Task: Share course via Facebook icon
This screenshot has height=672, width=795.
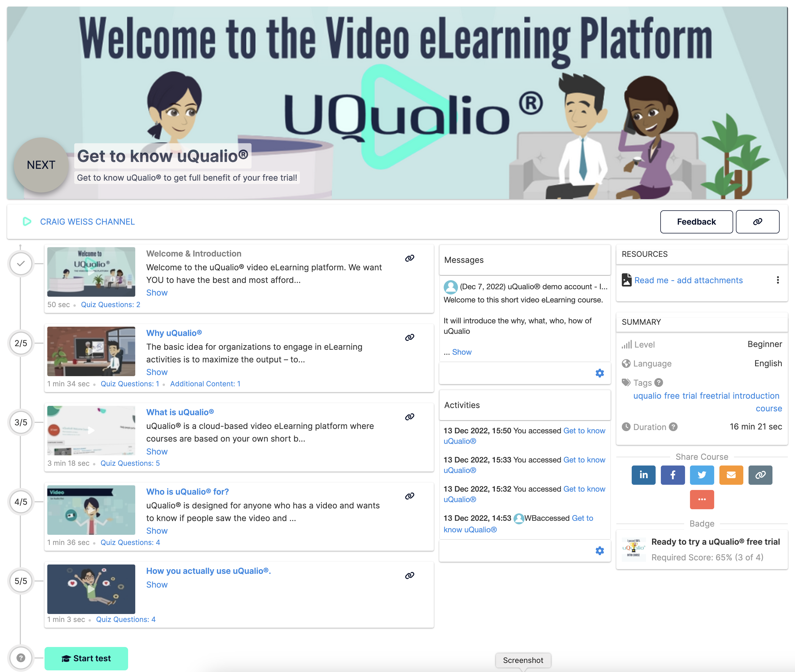Action: (672, 475)
